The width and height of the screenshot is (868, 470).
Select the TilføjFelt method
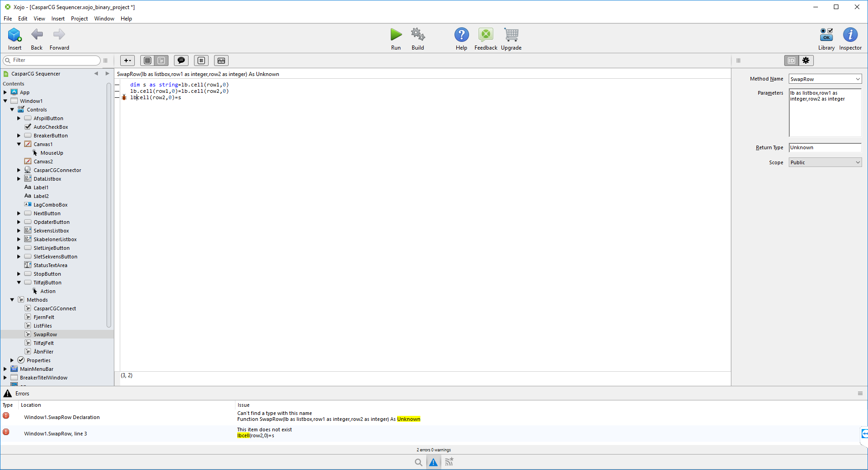pyautogui.click(x=43, y=343)
